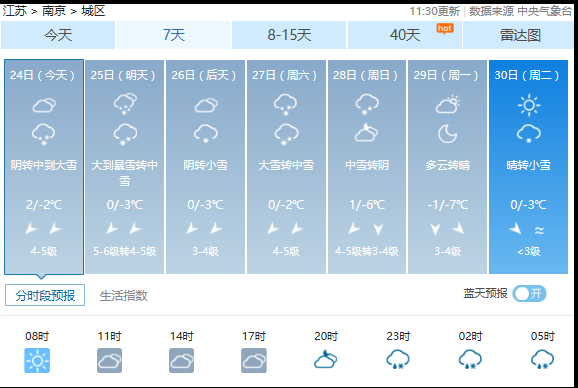Screen dimensions: 578x388
Task: Click the heavy snow daytime icon for 25日
Action: pos(125,104)
